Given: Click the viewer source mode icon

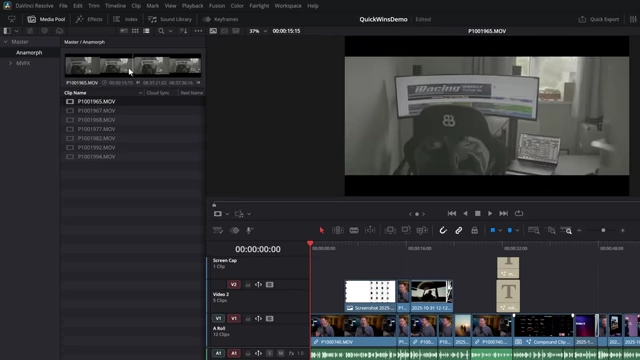Looking at the screenshot, I should (213, 31).
